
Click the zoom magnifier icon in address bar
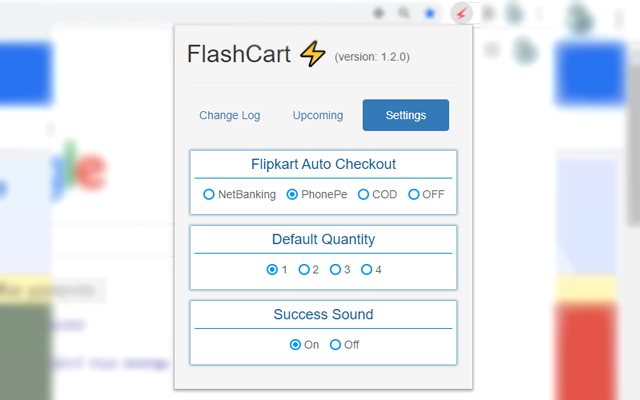tap(404, 14)
